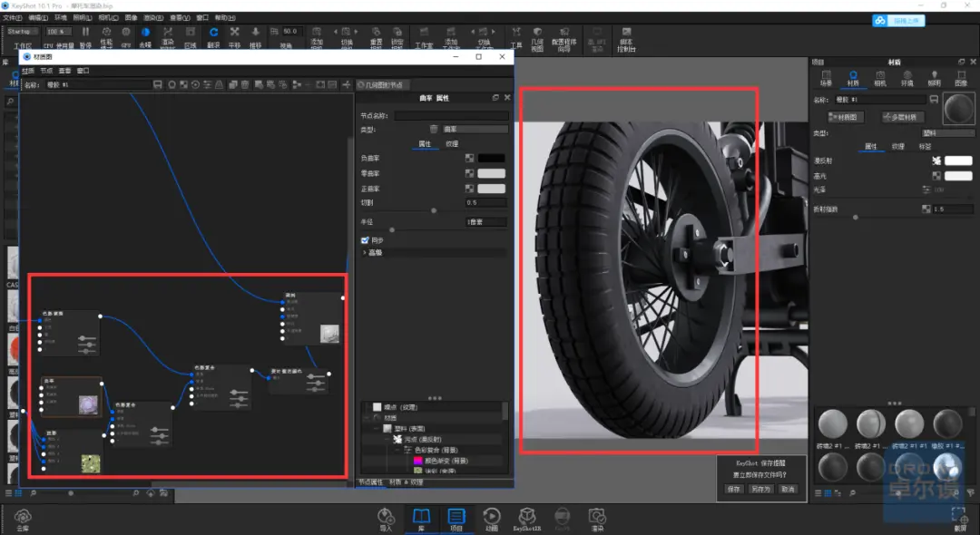
Task: Toggle texture checker icon beside 正曲率
Action: coord(469,189)
